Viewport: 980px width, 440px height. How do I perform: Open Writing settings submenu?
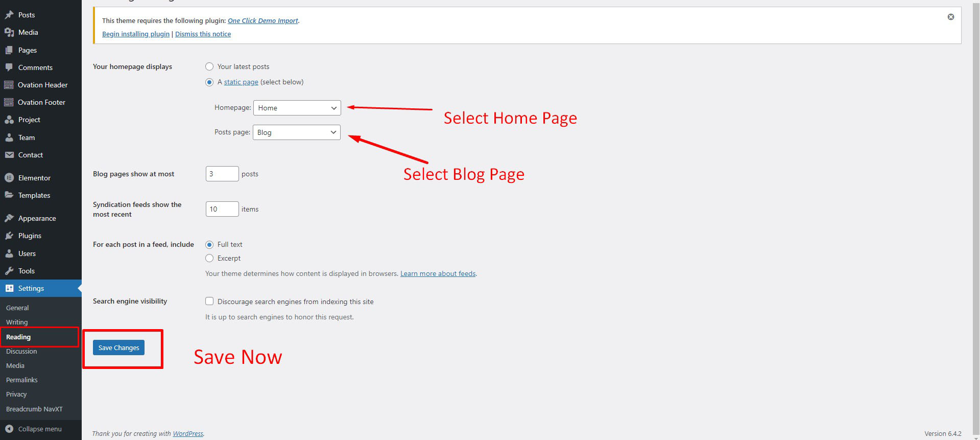[17, 322]
